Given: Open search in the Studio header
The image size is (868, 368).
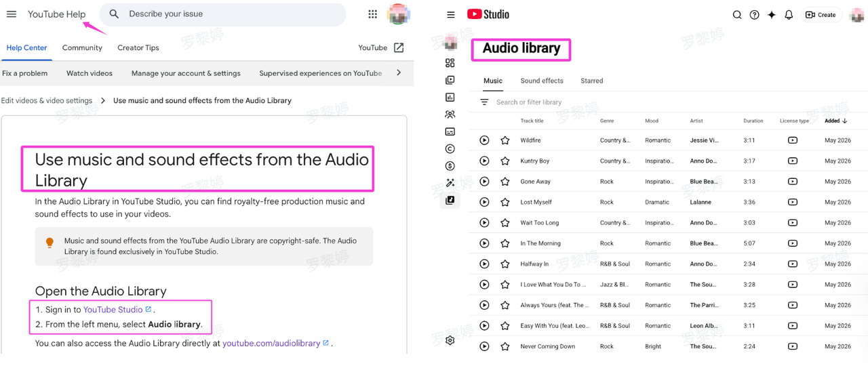Looking at the screenshot, I should [x=737, y=15].
